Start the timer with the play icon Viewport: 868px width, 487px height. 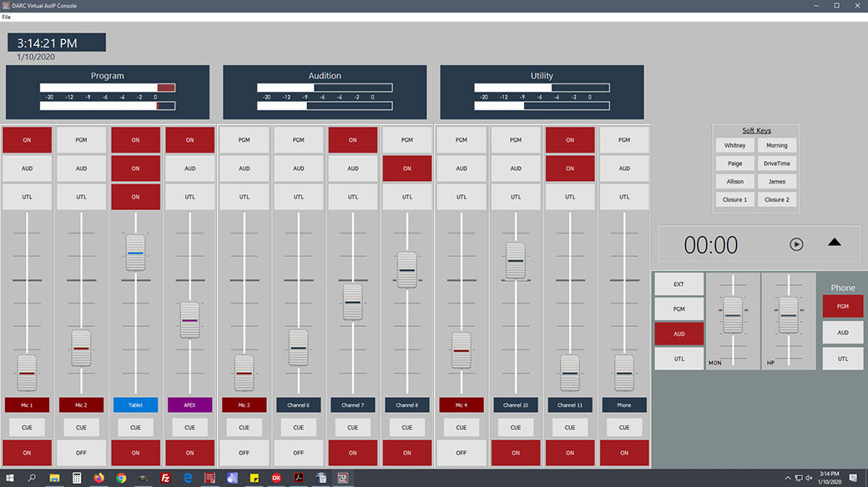point(796,244)
